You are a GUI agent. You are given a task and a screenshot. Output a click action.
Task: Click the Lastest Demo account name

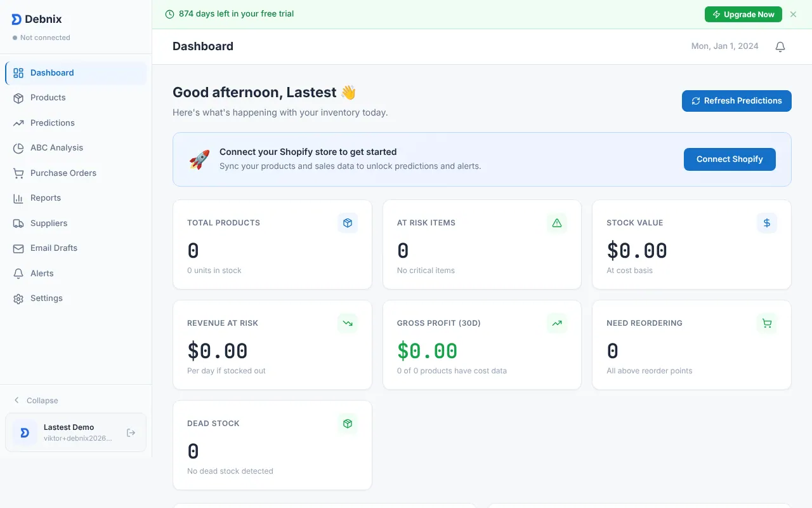(x=69, y=427)
